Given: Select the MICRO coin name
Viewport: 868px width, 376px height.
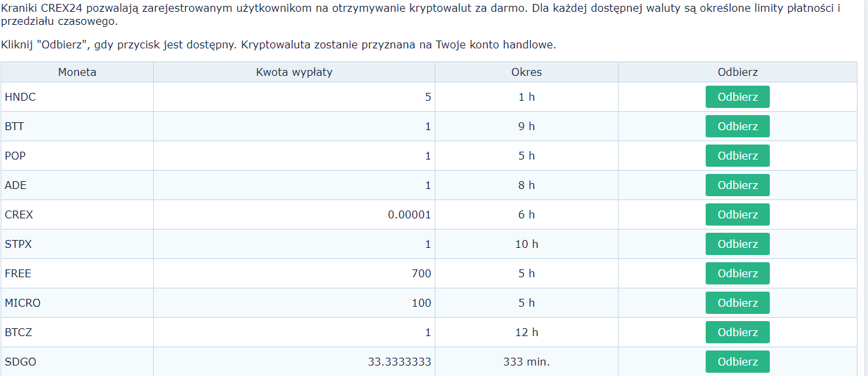Looking at the screenshot, I should click(22, 303).
